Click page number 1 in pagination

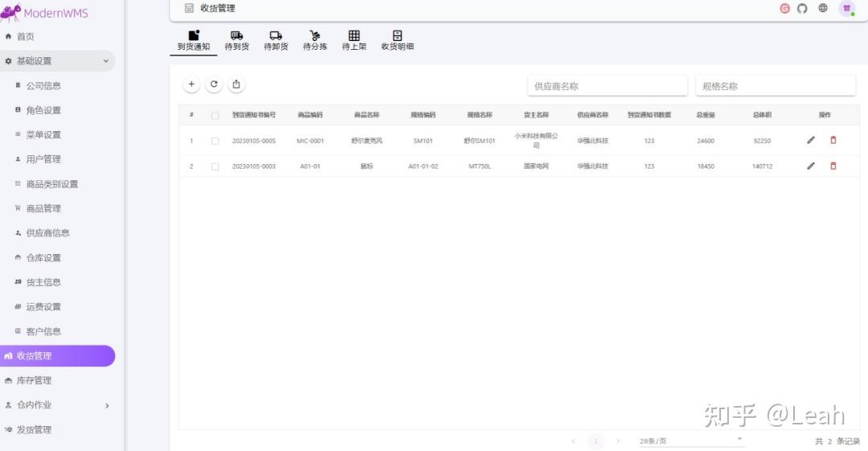(596, 441)
